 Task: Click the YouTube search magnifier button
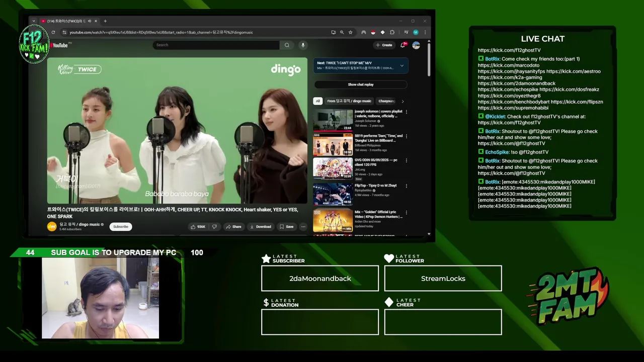point(287,45)
